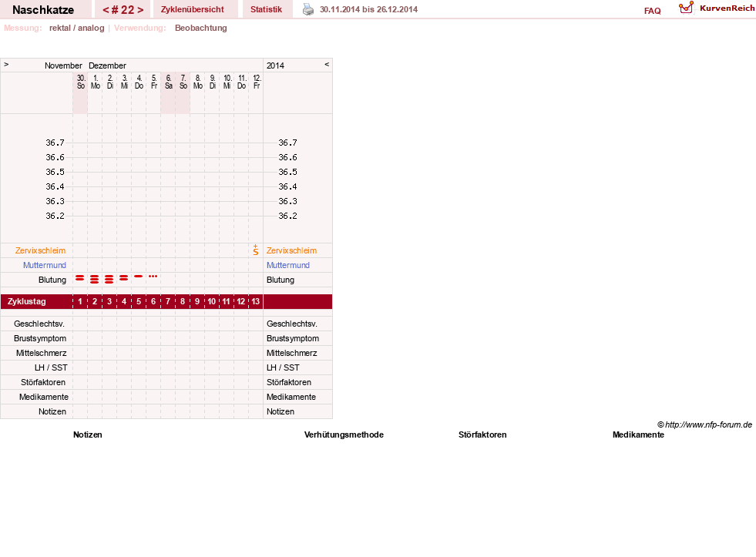Screen dimensions: 756x557
Task: Click the Verhütungsmethode heading below the chart
Action: pos(344,435)
